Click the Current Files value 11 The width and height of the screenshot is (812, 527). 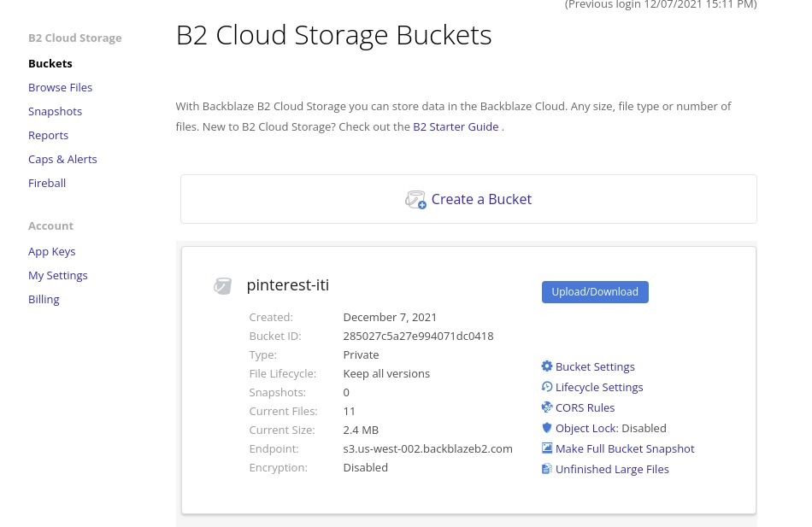point(349,412)
